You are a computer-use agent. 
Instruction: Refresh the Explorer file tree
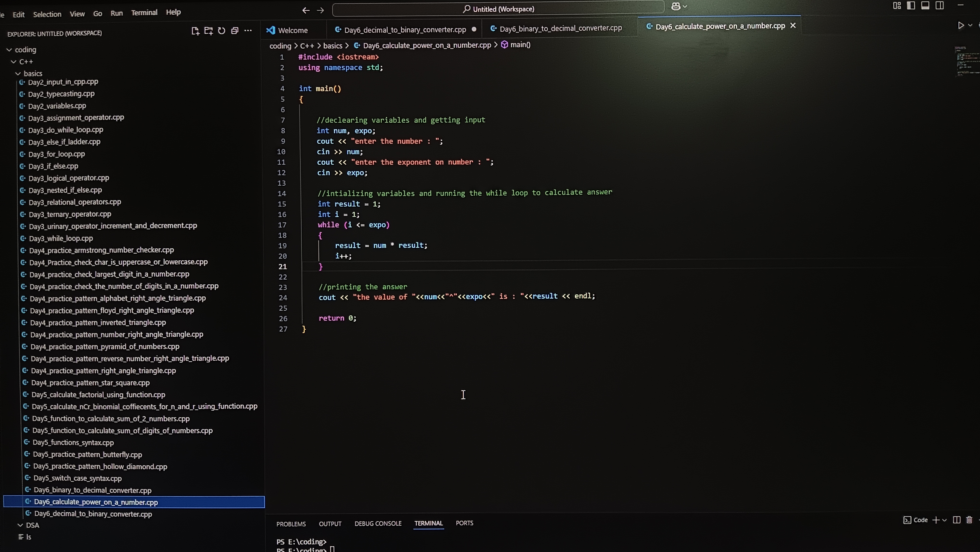(221, 31)
